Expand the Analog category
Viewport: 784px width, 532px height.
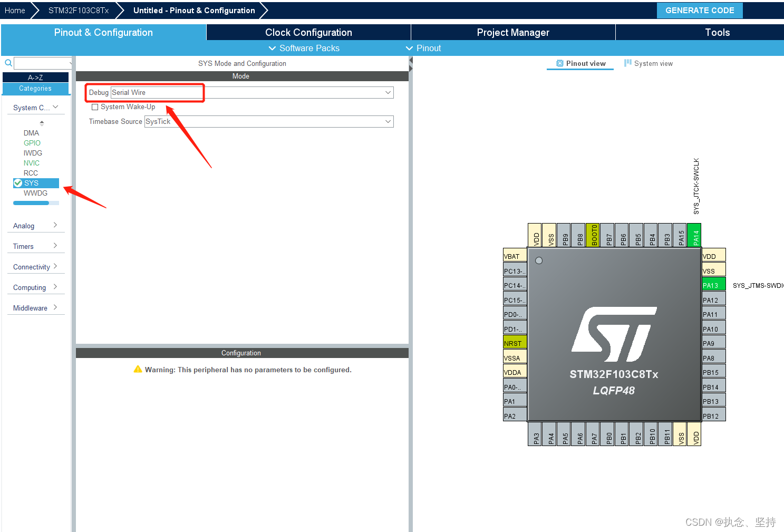point(36,226)
